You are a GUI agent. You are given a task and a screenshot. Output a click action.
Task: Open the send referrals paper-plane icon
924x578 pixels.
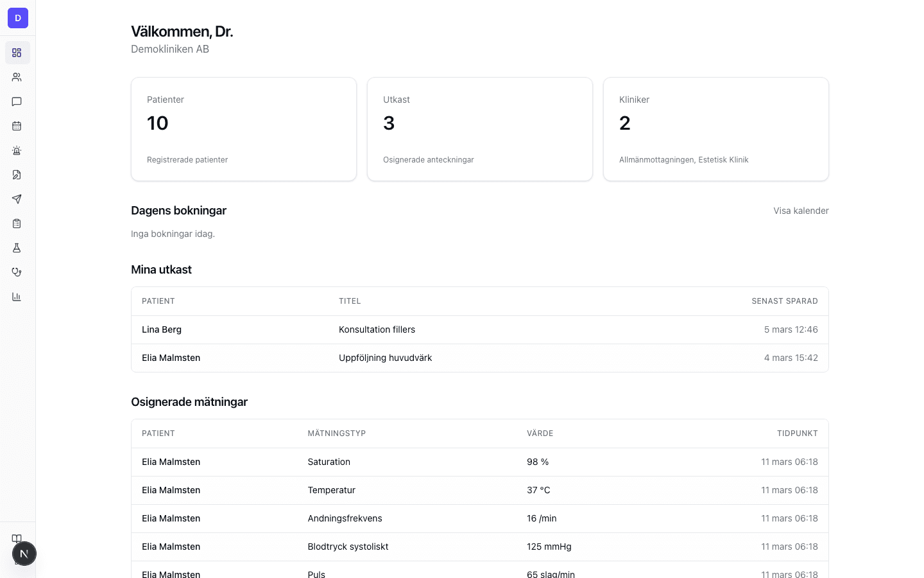click(x=17, y=199)
